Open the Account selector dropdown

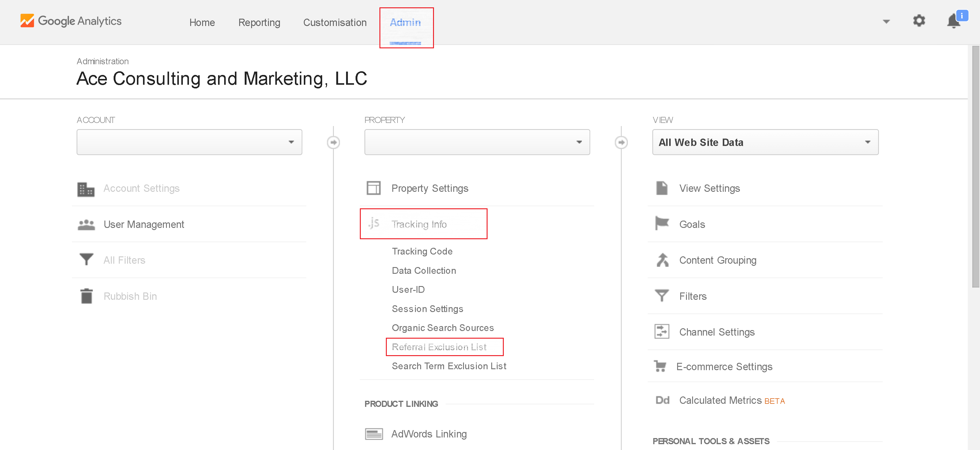point(189,142)
